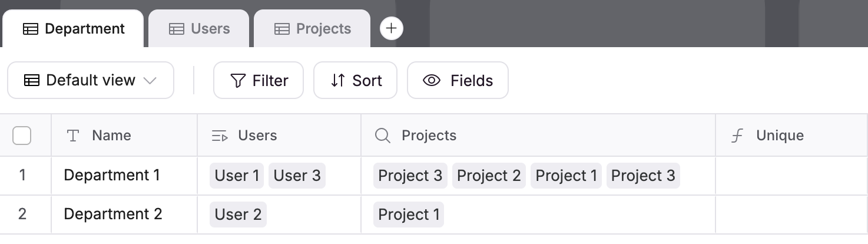868x244 pixels.
Task: Click the Projects column lookup magnifier icon
Action: (x=383, y=136)
